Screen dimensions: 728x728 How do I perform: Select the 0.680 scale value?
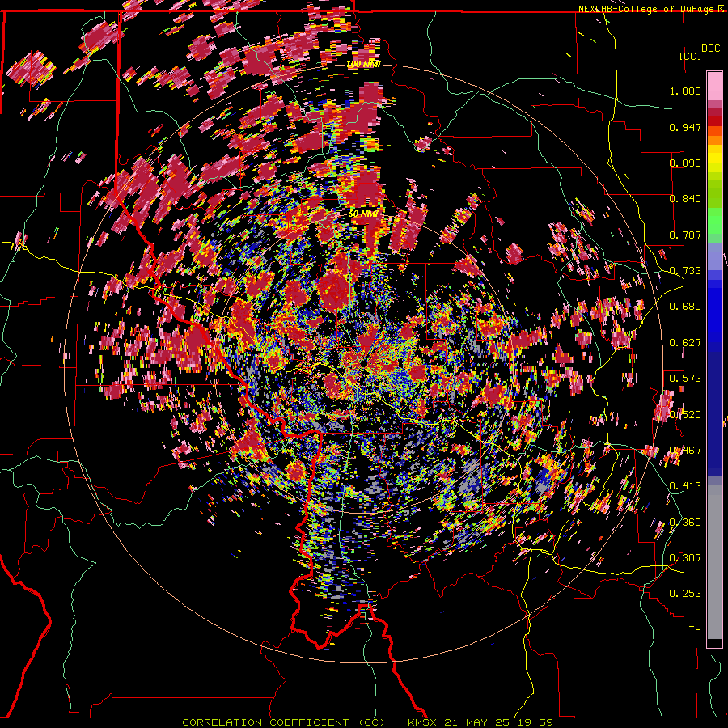click(x=685, y=307)
